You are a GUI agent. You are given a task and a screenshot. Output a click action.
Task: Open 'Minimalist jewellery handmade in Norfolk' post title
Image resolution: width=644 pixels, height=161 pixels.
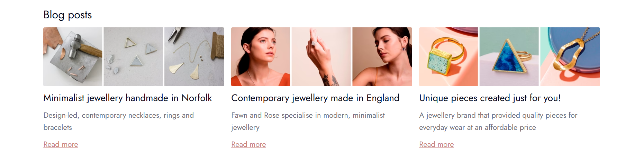(128, 98)
